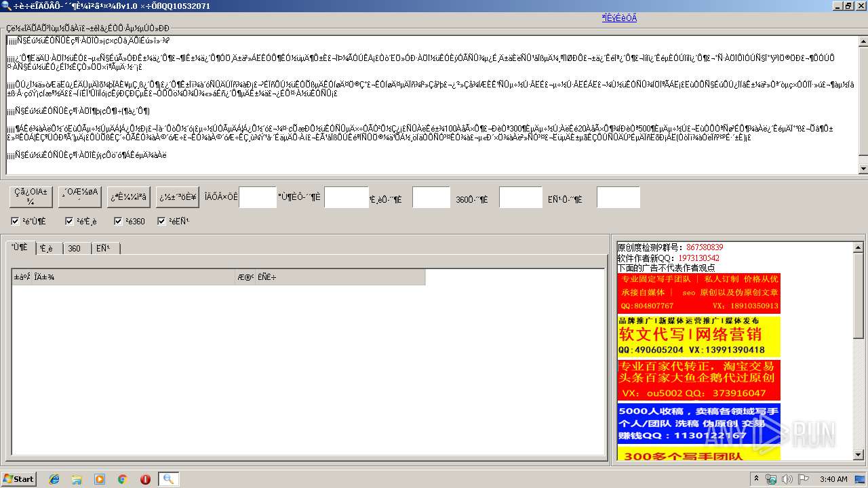Open the blue hyperlink at the top
The image size is (868, 488).
click(619, 18)
